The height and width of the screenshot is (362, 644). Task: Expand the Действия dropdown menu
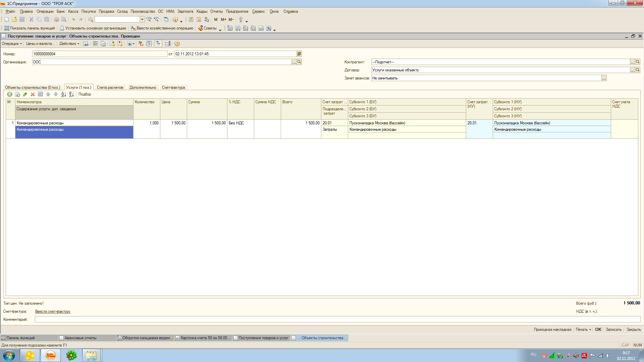[69, 44]
